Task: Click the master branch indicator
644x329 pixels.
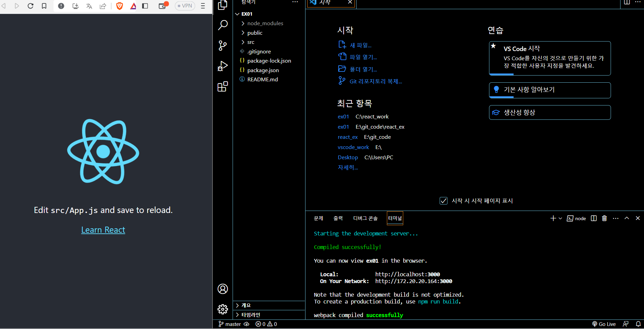Action: [230, 324]
